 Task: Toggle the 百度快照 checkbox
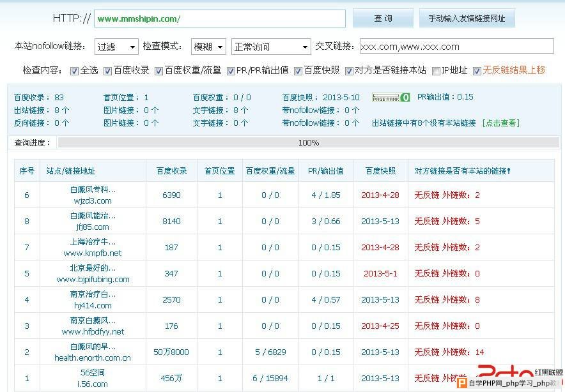(x=298, y=71)
